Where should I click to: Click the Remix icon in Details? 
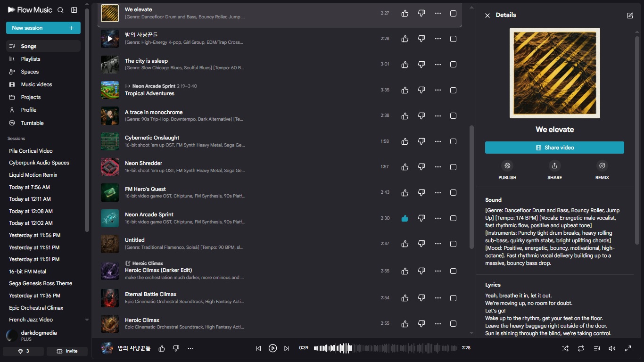click(x=602, y=165)
